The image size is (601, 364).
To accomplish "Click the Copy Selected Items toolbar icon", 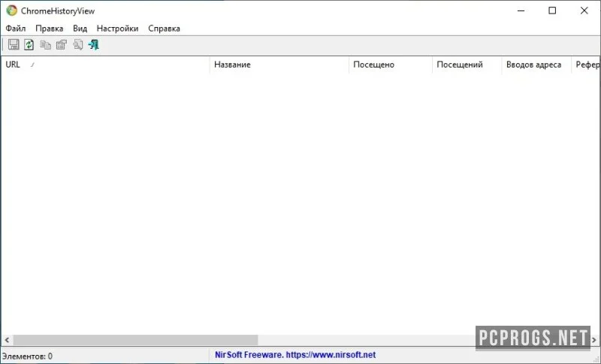I will coord(45,45).
